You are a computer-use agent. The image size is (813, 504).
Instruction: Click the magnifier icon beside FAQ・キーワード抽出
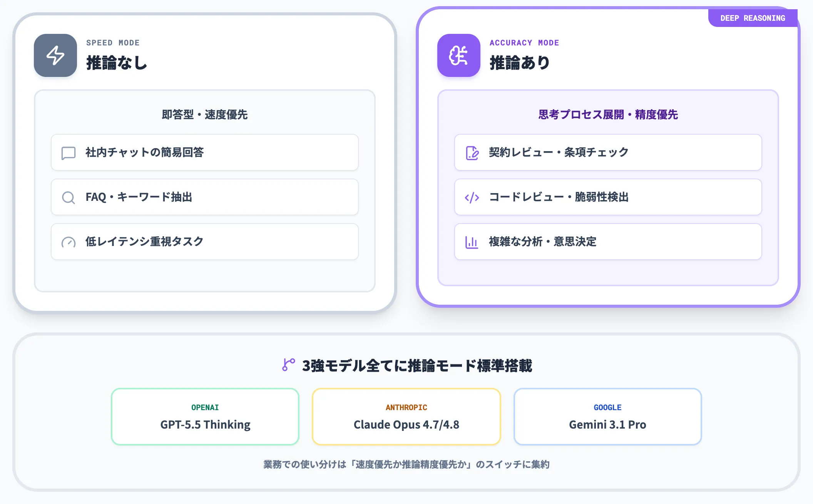click(x=69, y=197)
